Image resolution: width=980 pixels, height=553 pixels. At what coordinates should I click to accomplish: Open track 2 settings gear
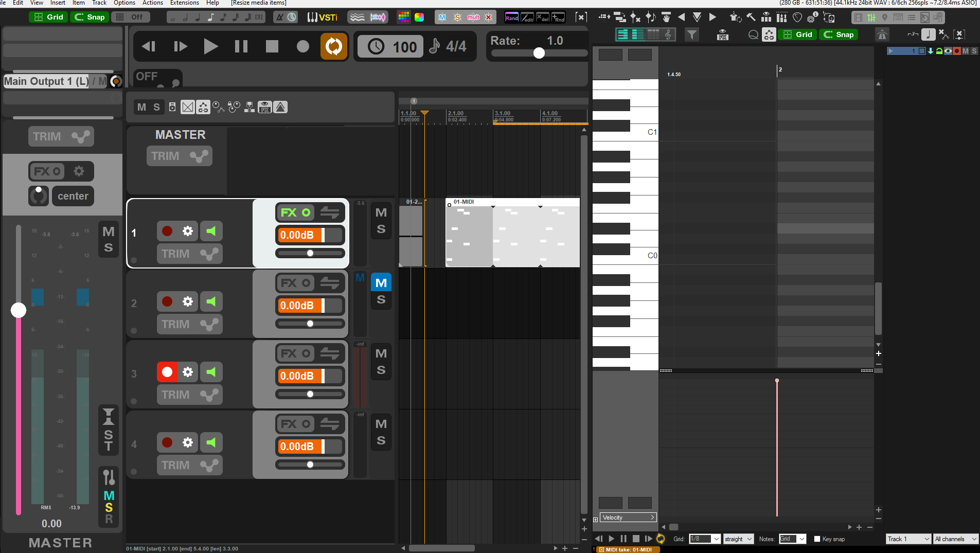pos(188,301)
